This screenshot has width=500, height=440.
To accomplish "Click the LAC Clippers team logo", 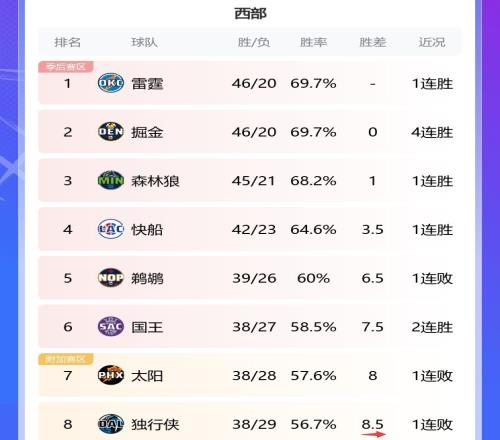I will pos(111,229).
